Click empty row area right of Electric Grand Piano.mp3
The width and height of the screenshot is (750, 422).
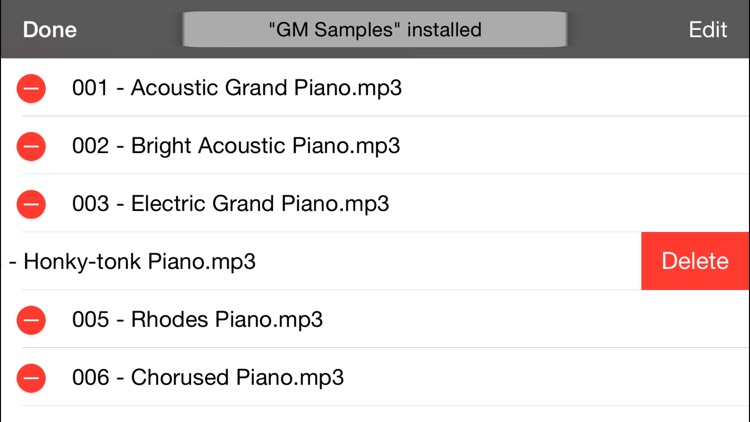pos(569,204)
